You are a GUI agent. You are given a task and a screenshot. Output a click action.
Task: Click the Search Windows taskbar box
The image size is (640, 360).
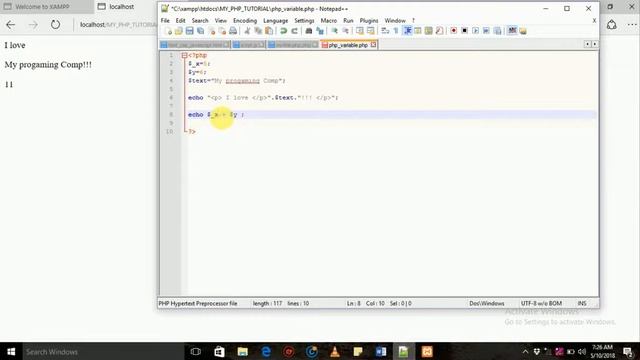click(104, 351)
